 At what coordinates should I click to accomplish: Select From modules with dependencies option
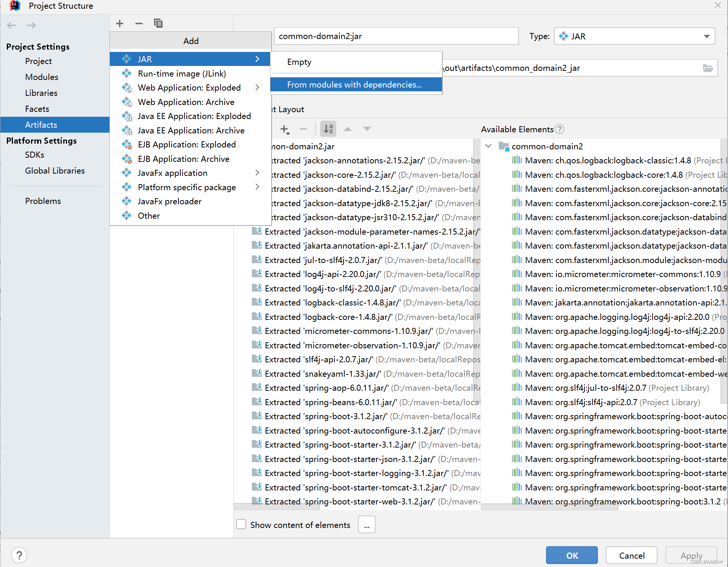point(354,85)
